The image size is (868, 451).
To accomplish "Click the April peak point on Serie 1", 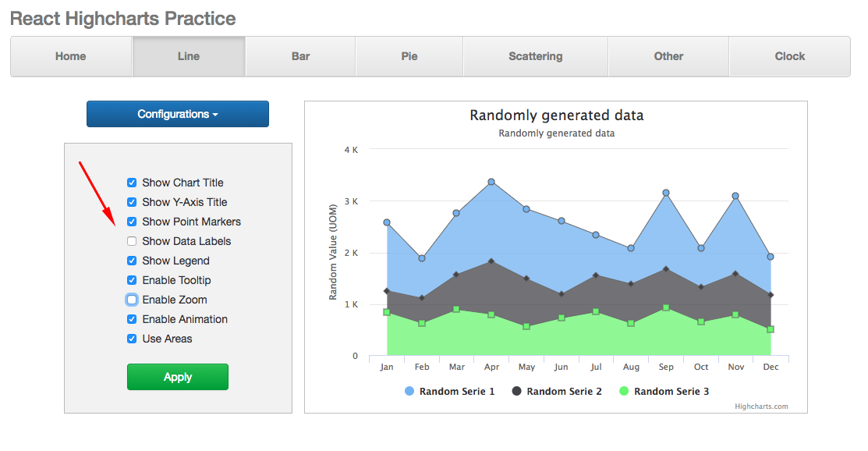I will click(x=491, y=181).
